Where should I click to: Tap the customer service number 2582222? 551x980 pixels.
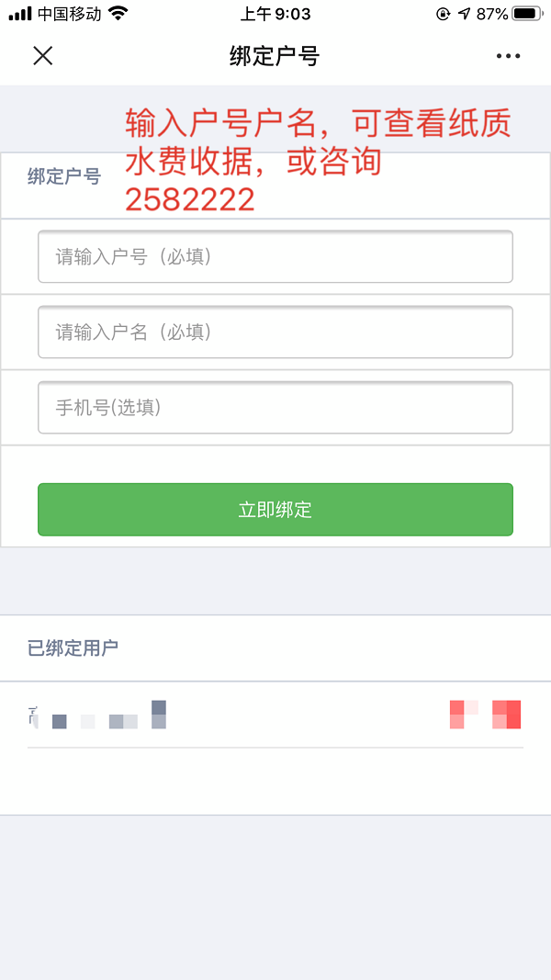pos(188,198)
